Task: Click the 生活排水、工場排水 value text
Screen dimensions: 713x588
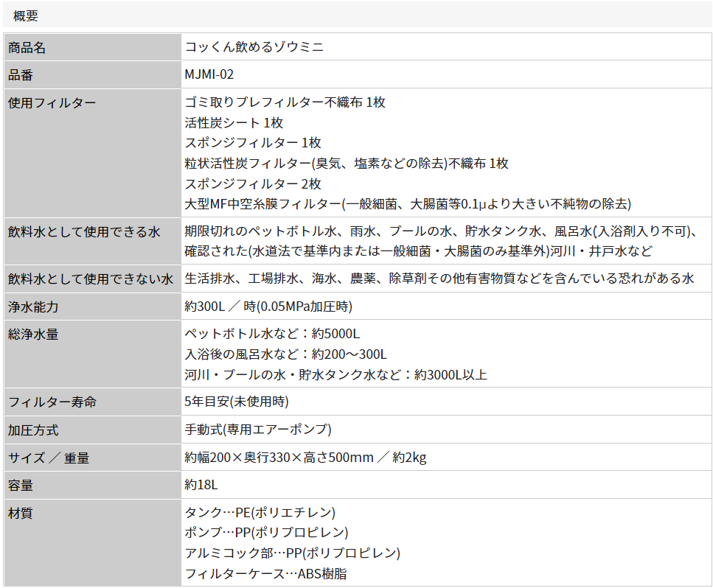Action: [x=439, y=278]
